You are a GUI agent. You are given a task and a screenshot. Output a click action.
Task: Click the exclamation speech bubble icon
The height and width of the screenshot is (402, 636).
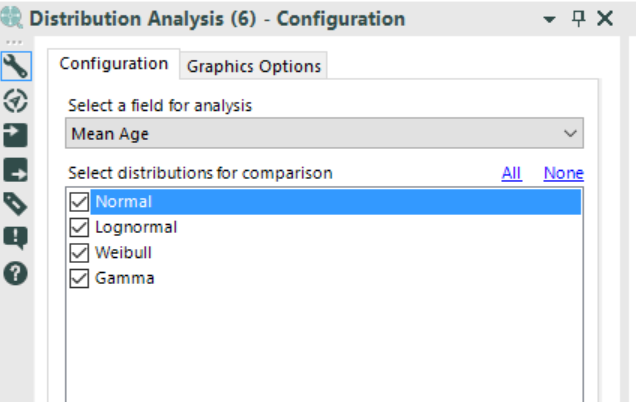16,238
